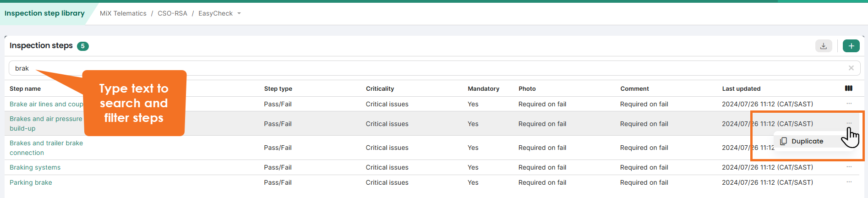The height and width of the screenshot is (198, 868).
Task: Add a new inspection step
Action: (851, 46)
